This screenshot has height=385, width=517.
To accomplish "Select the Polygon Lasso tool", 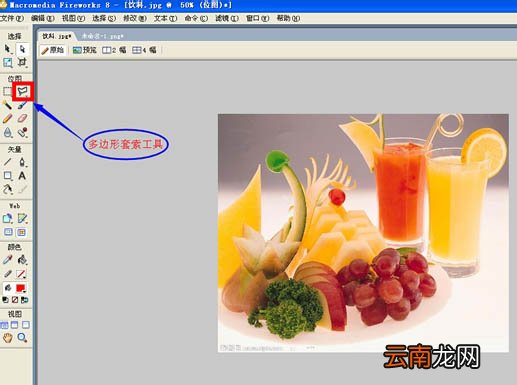I will click(x=23, y=91).
